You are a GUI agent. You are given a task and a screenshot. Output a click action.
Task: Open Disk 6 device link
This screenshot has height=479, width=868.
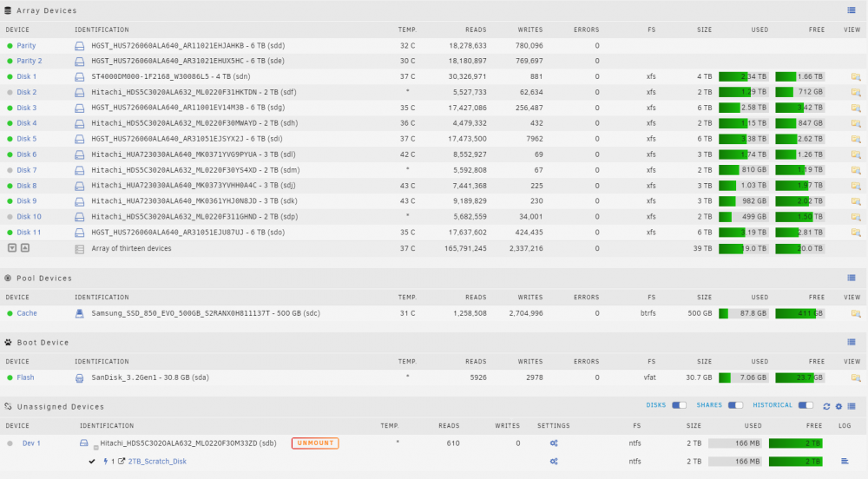(x=27, y=154)
